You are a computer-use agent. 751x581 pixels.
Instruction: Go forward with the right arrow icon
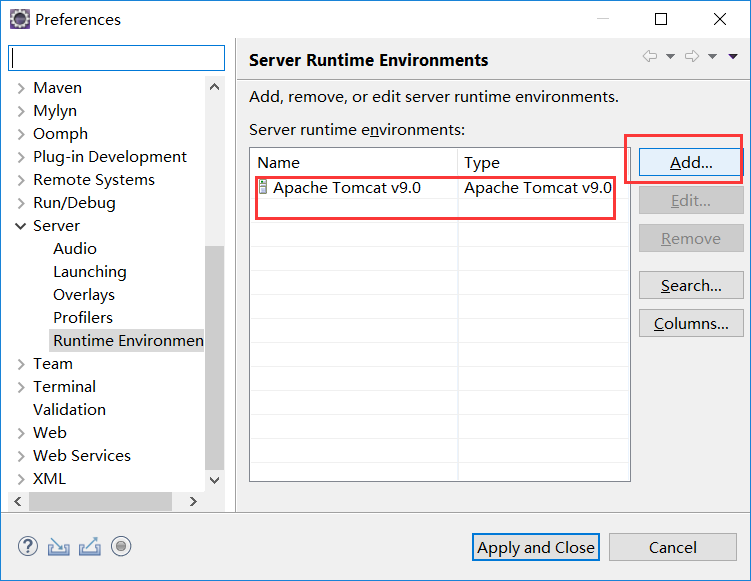pyautogui.click(x=692, y=57)
